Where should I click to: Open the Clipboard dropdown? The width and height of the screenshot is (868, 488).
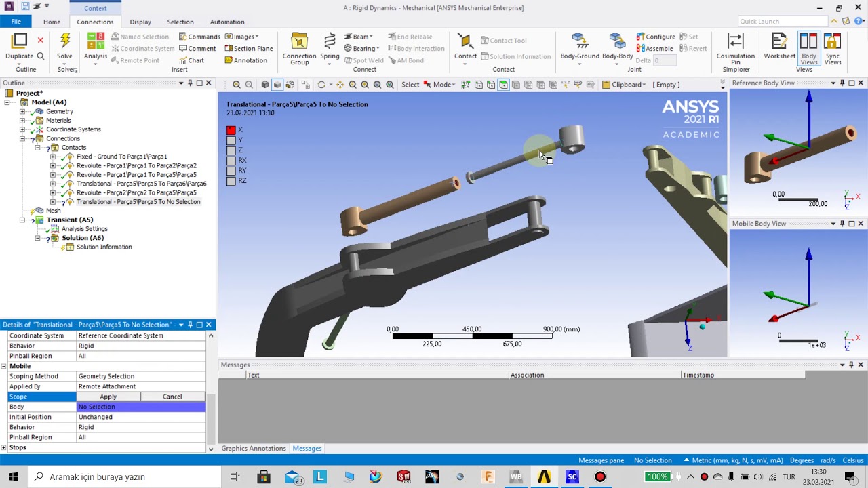pos(625,85)
